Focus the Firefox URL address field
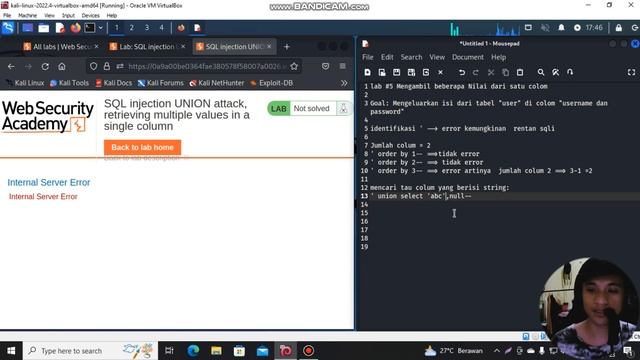Viewport: 640px width, 360px height. coord(207,66)
